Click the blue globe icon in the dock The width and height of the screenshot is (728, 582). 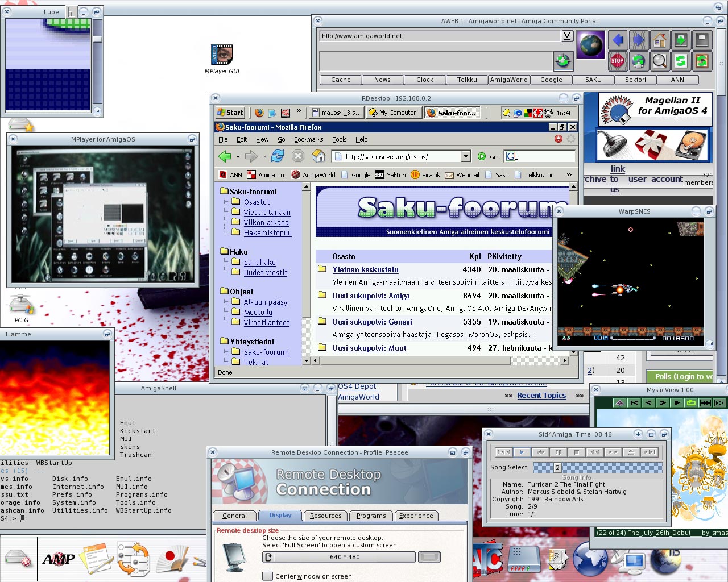click(x=590, y=559)
